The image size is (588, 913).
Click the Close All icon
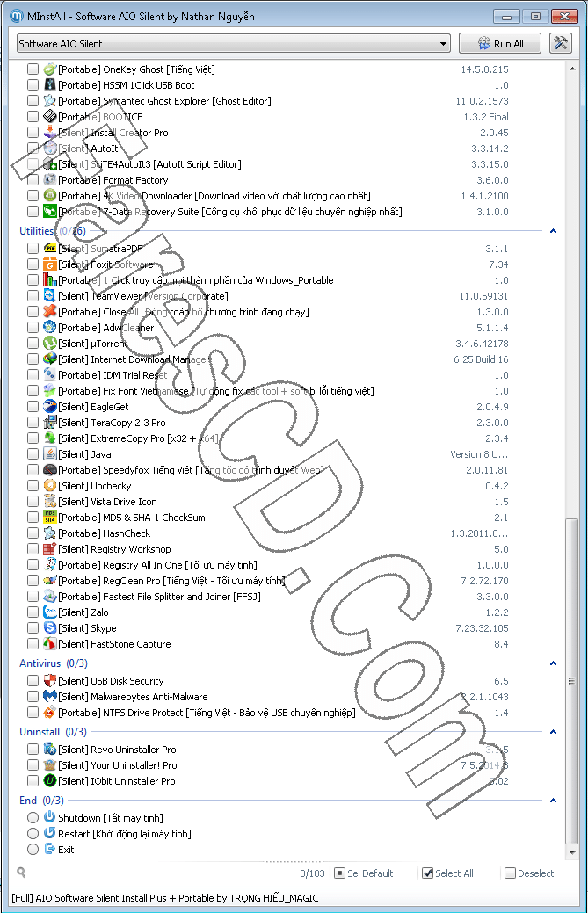[50, 312]
